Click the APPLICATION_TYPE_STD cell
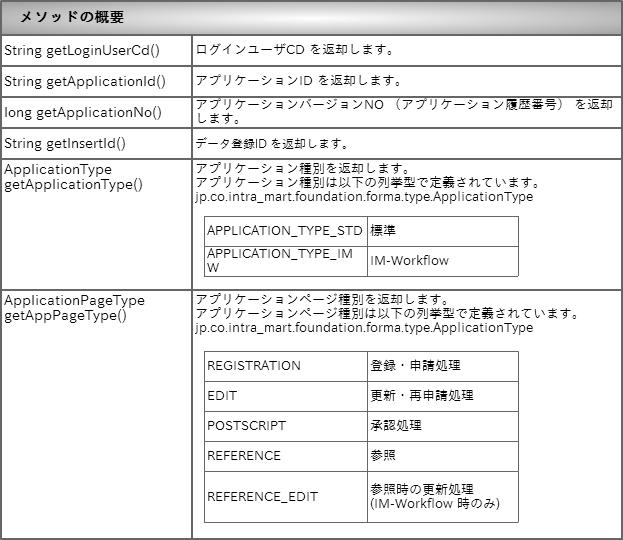This screenshot has width=623, height=540. [x=286, y=231]
